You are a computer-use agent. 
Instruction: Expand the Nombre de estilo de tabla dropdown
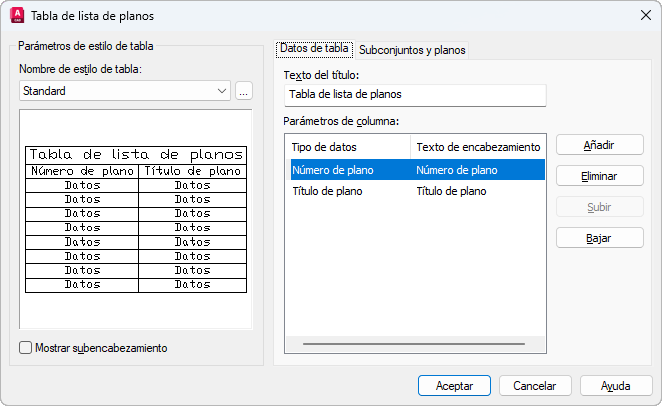pyautogui.click(x=222, y=91)
